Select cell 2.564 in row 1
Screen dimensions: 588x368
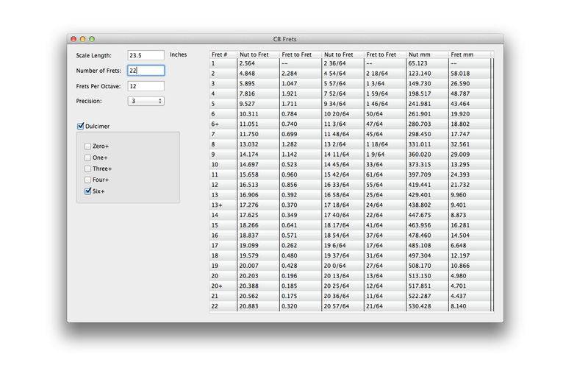pos(258,63)
